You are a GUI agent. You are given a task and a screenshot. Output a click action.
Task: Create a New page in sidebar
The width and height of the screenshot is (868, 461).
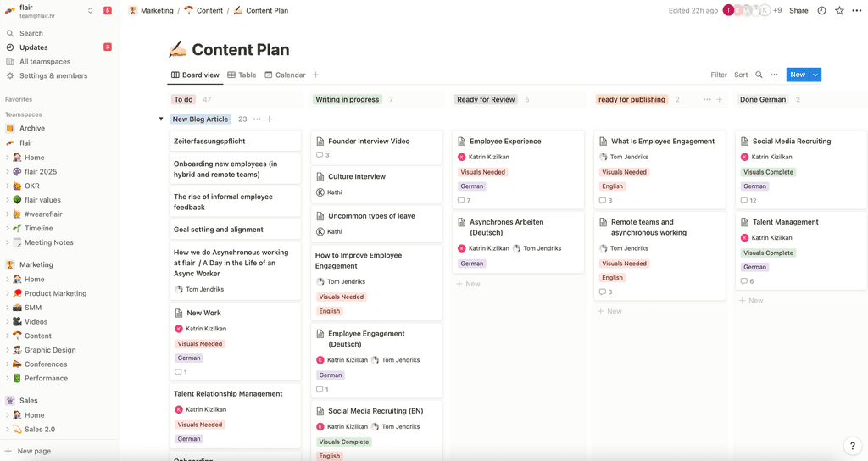click(x=28, y=451)
